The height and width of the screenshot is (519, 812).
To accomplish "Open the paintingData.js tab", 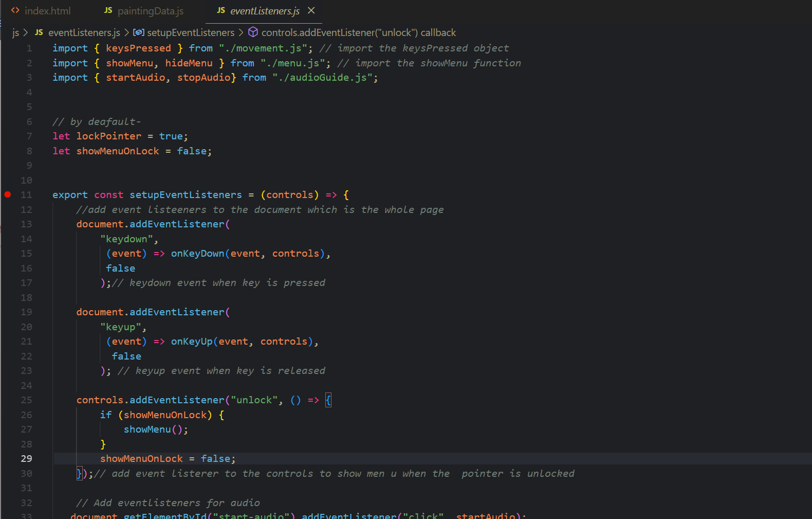I will click(x=150, y=11).
